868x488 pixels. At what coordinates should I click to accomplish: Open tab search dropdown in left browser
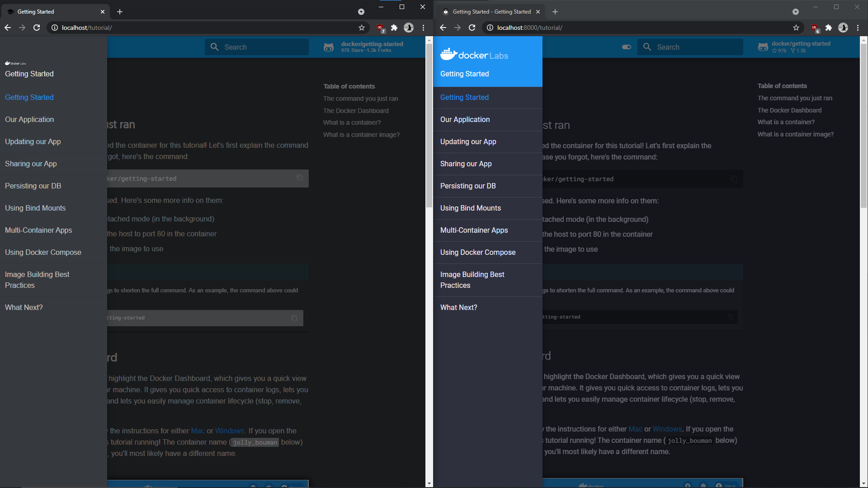pyautogui.click(x=361, y=12)
